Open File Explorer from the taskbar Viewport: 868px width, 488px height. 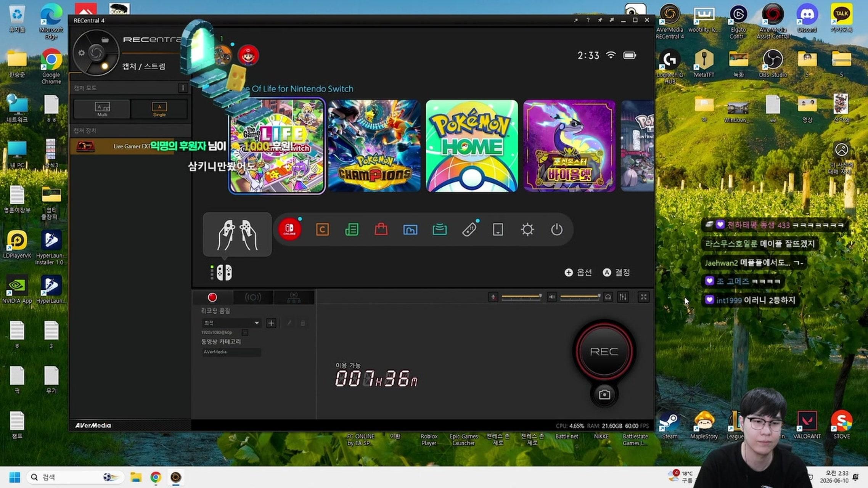(136, 477)
